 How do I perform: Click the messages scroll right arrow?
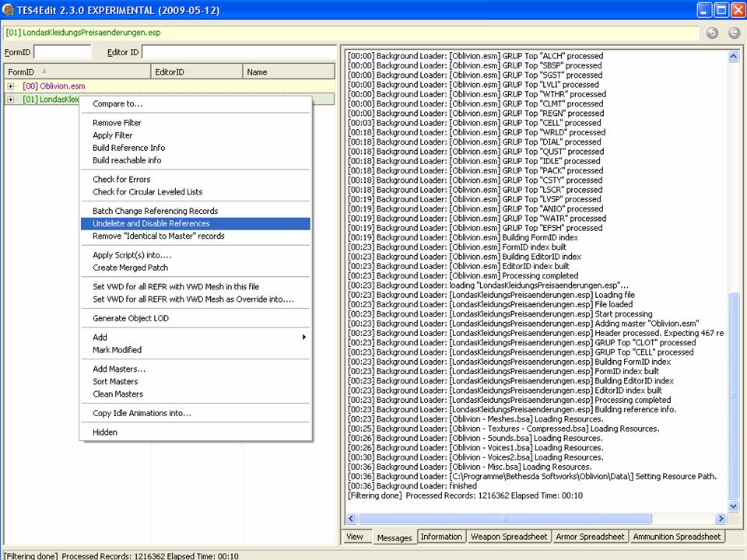(x=721, y=519)
